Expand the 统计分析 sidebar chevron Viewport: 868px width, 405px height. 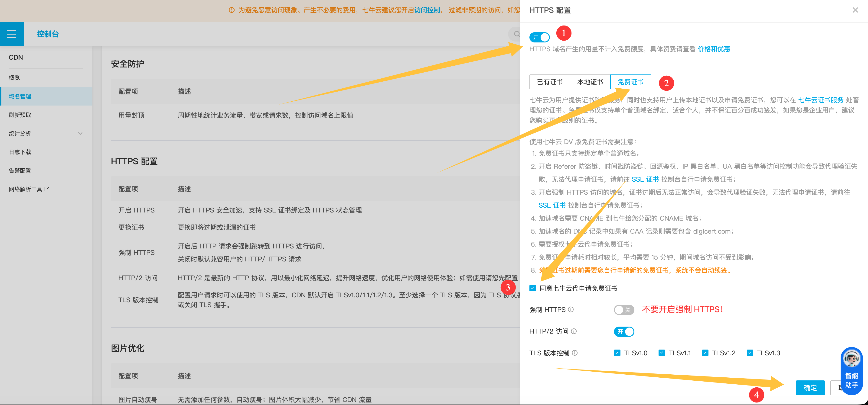pos(80,134)
